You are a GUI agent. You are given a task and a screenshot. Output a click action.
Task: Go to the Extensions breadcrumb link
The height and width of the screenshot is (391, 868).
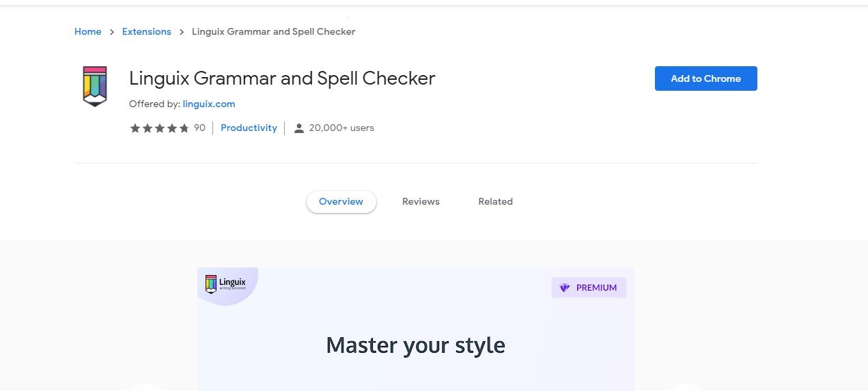point(146,31)
